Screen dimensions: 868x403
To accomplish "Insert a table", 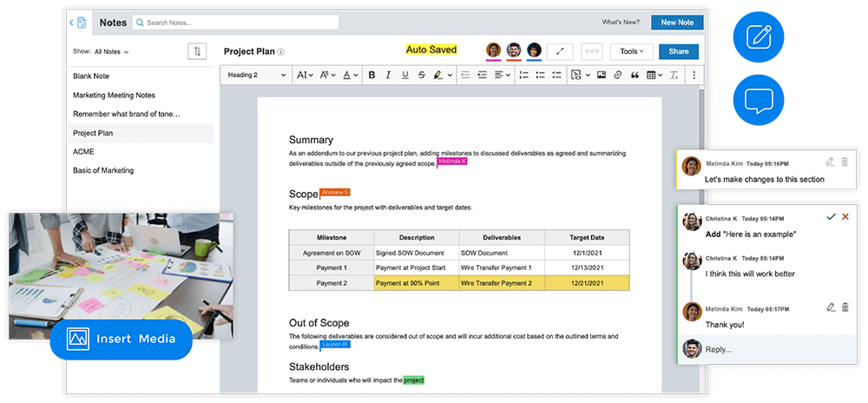I will tap(652, 75).
